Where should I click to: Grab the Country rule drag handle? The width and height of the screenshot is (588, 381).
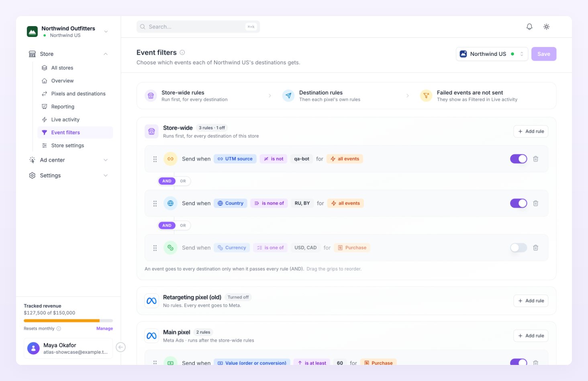click(155, 203)
